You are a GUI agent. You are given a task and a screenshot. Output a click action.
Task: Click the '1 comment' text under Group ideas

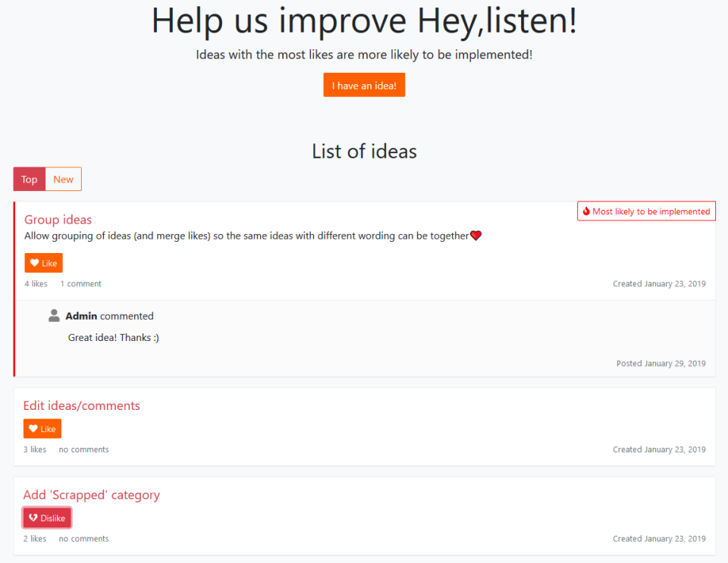coord(81,283)
